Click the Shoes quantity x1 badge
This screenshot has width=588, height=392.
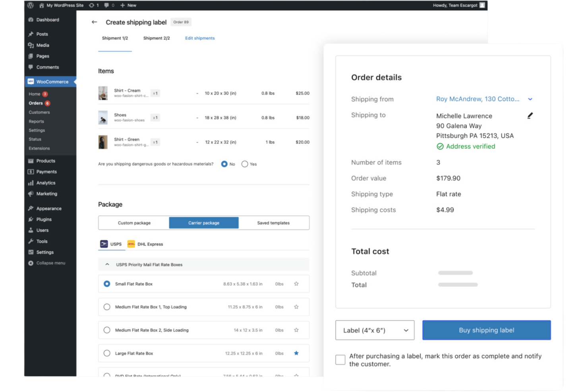pos(155,118)
